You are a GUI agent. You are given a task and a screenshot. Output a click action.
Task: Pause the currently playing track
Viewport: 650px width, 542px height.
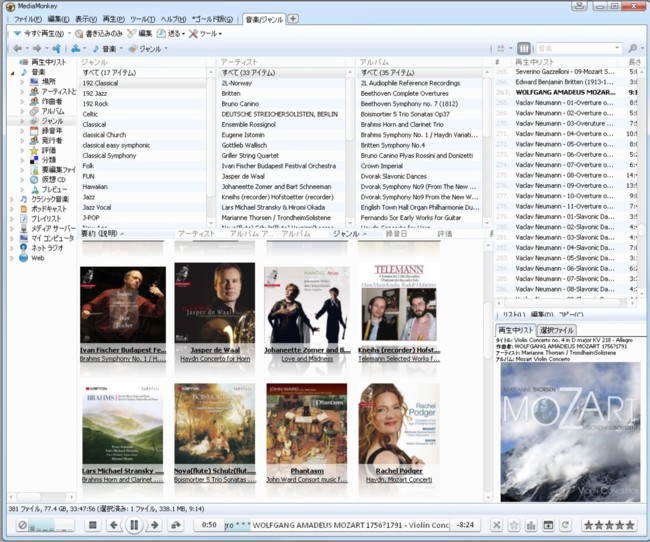134,525
